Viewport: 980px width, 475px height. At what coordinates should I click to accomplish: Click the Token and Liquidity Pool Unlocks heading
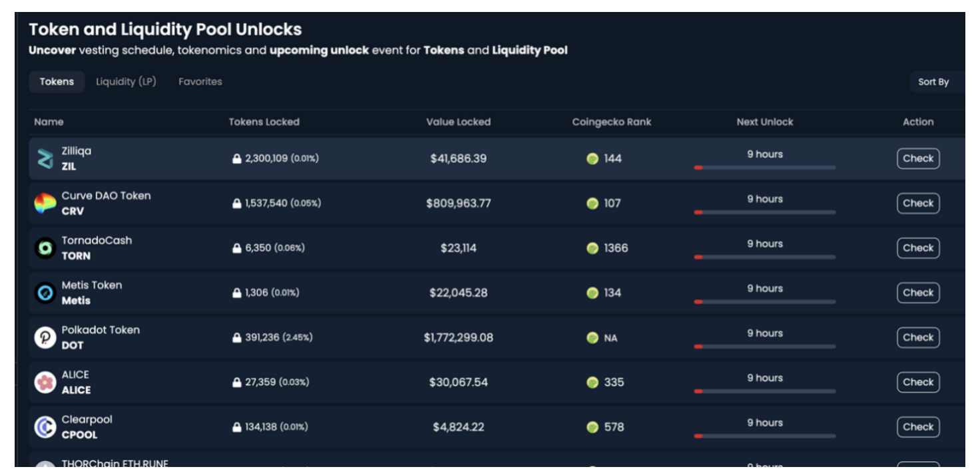pyautogui.click(x=165, y=29)
